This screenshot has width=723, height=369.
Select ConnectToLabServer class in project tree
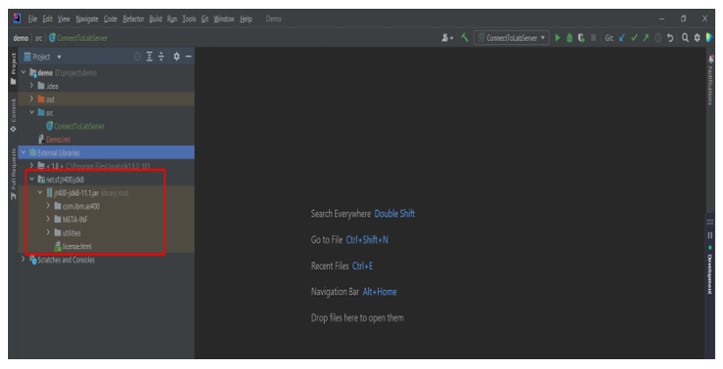pyautogui.click(x=79, y=126)
